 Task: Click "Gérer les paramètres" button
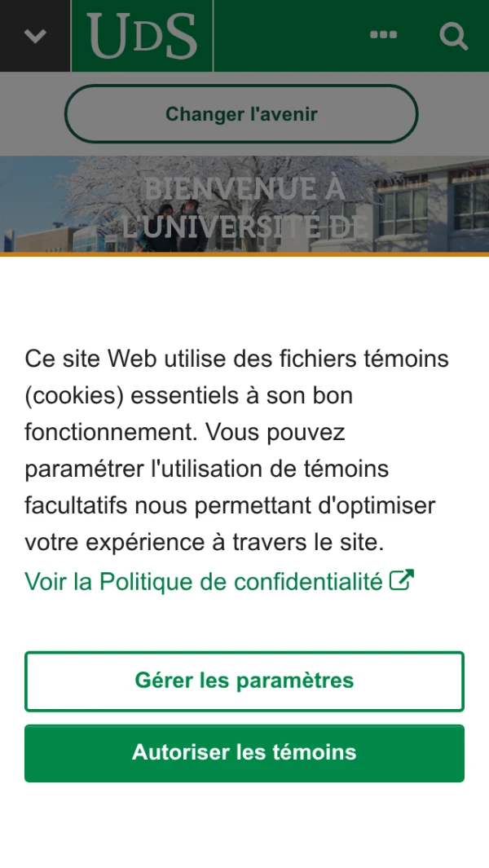click(x=244, y=681)
